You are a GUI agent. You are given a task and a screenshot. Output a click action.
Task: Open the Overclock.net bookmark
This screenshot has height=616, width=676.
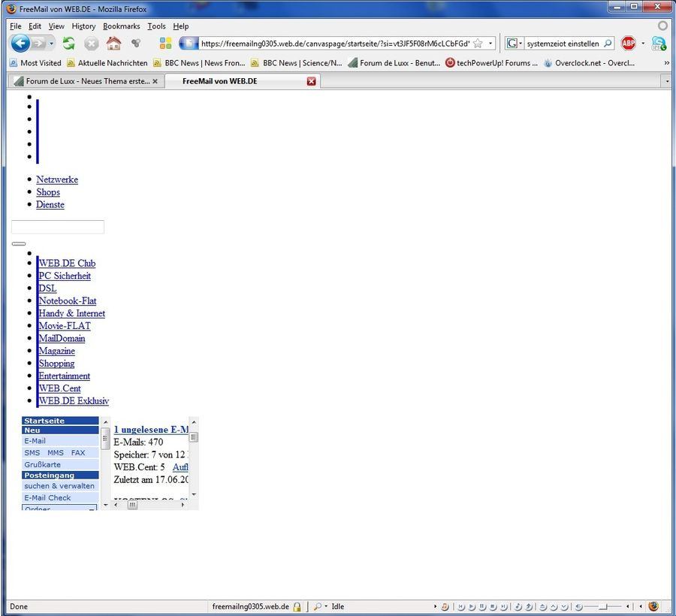coord(589,63)
